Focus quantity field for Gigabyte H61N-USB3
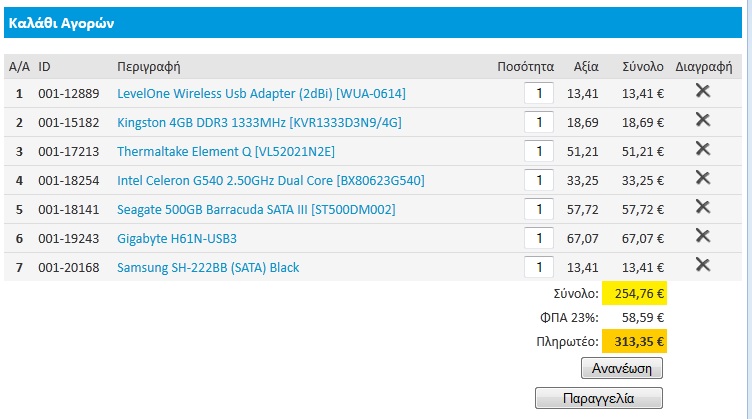752x419 pixels. click(x=539, y=238)
